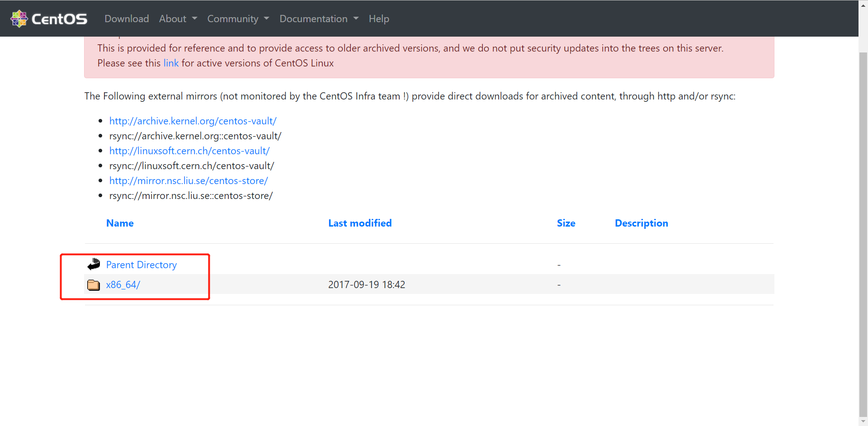The image size is (868, 426).
Task: Open the mirror.nsc.liu.se centos-store http link
Action: pos(189,180)
